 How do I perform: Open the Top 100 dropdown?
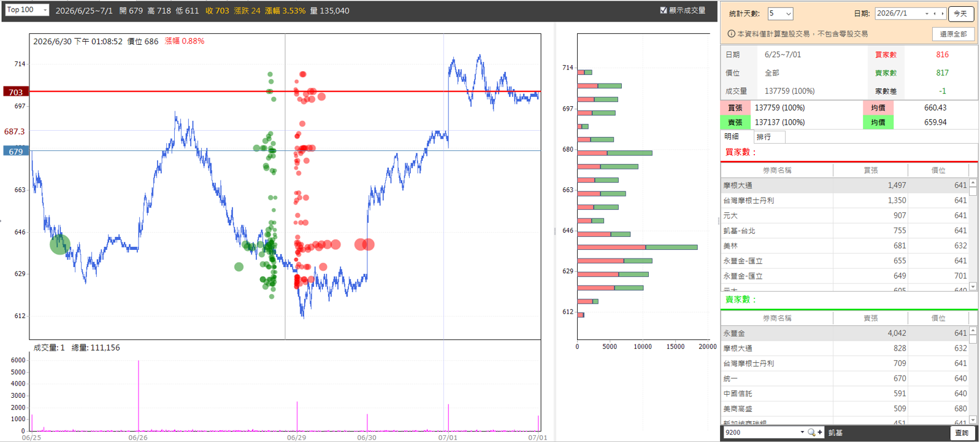click(26, 10)
